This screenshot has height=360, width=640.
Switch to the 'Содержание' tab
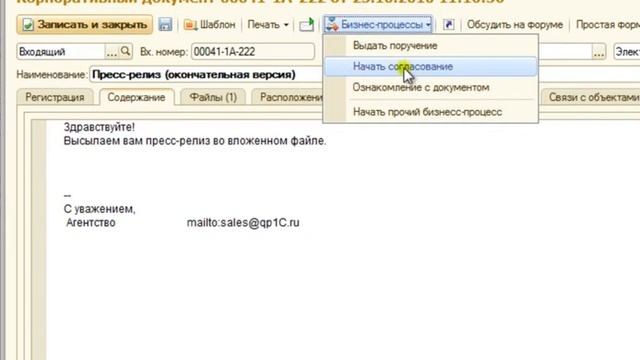[x=136, y=98]
